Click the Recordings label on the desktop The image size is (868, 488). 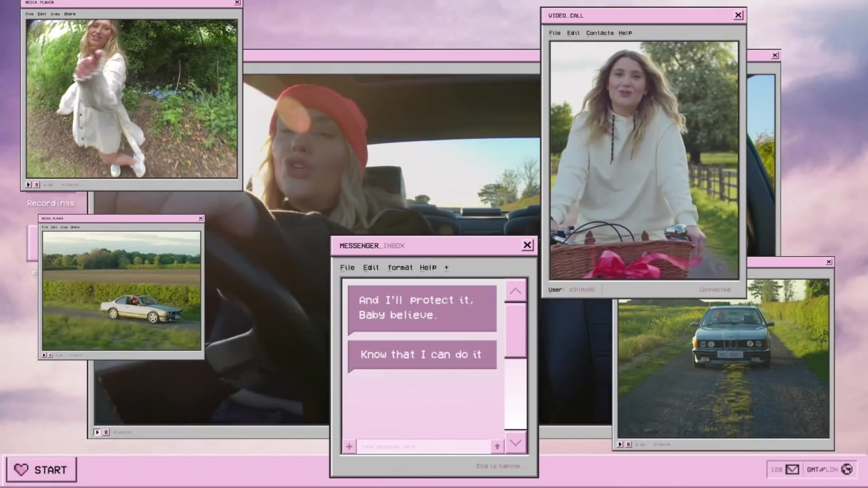click(x=51, y=203)
